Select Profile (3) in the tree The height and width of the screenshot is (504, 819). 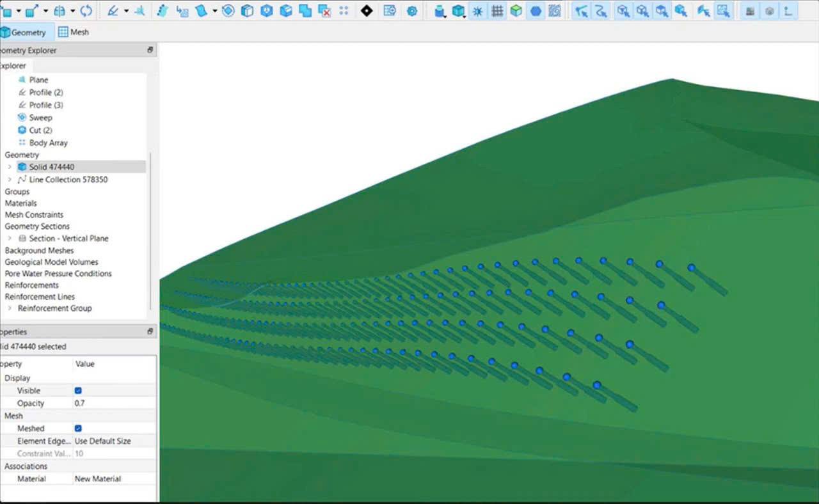46,105
